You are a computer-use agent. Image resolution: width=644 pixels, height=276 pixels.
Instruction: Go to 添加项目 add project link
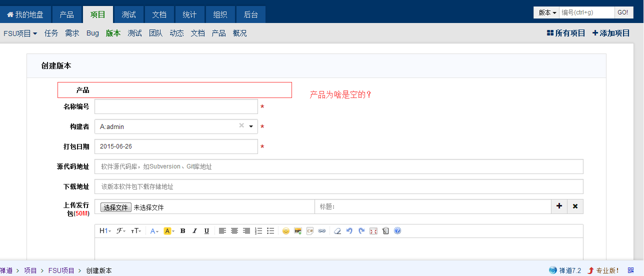(611, 33)
